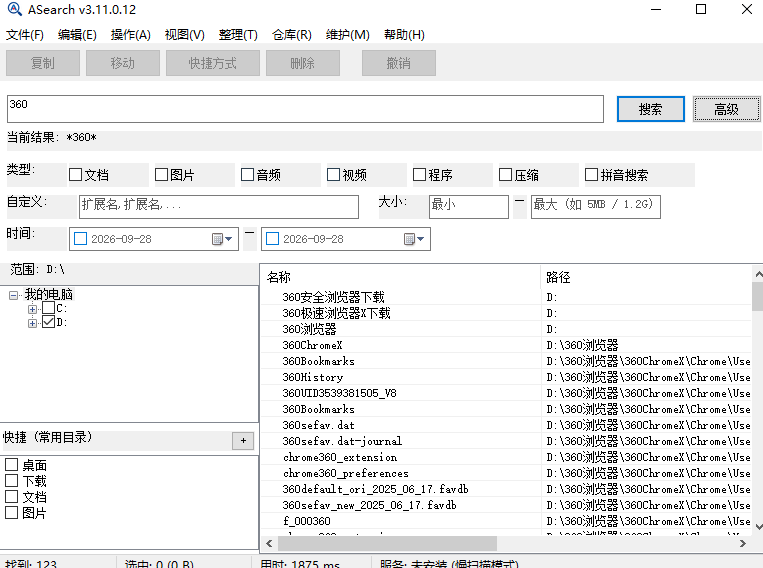
Task: Check the 文档 shortcut folder in 快捷 list
Action: [x=11, y=496]
